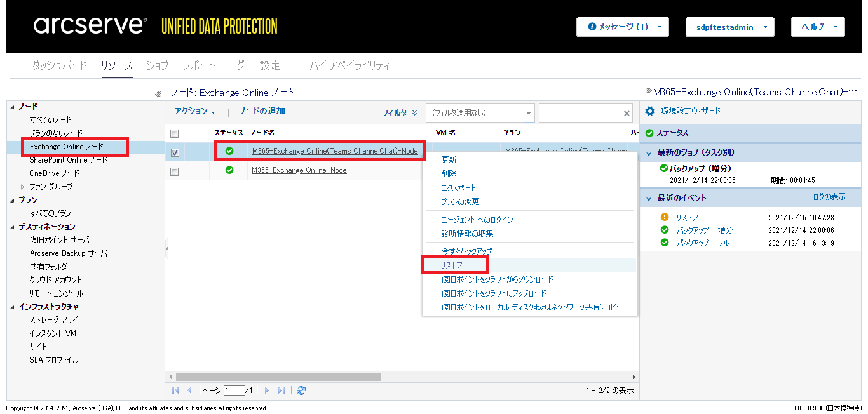This screenshot has height=414, width=868.
Task: Collapse the ノード tree section
Action: coord(12,107)
